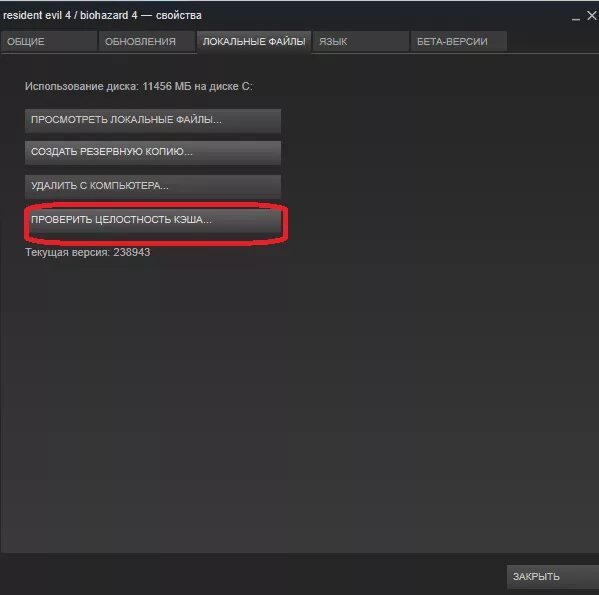599x595 pixels.
Task: Click УДАЛИТЬ С КОМПЬЮТЕРА button
Action: [153, 186]
